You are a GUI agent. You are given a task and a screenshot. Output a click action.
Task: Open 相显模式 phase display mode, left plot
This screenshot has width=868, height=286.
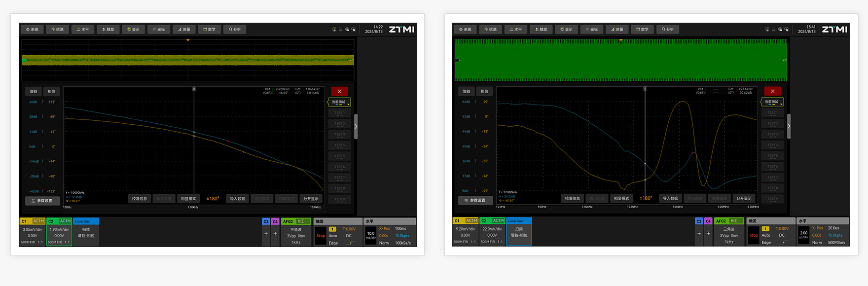(188, 199)
